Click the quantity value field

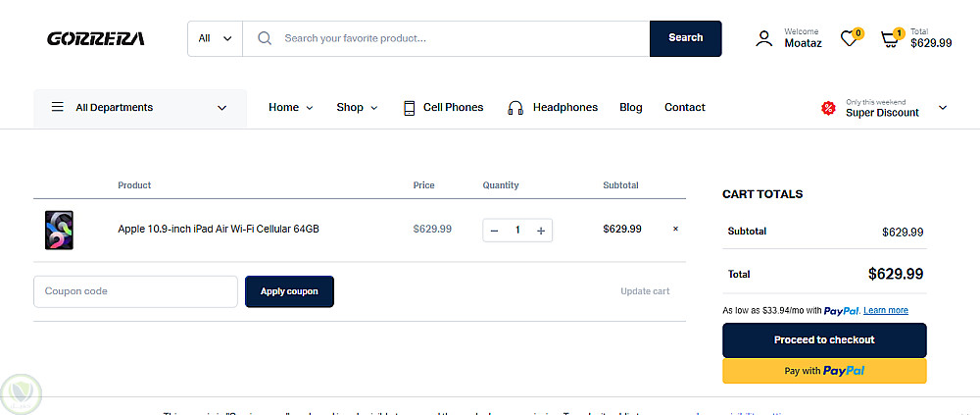(x=517, y=231)
